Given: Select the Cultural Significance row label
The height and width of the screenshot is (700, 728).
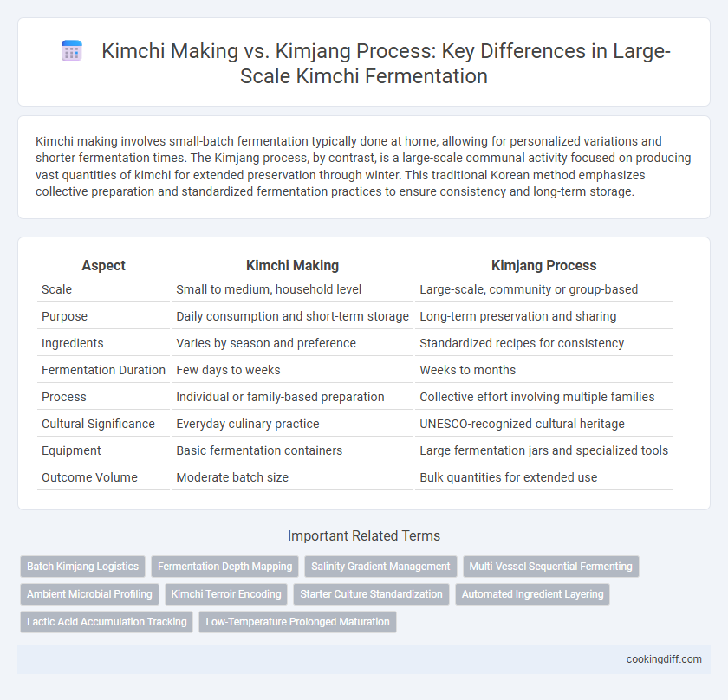Looking at the screenshot, I should (98, 424).
